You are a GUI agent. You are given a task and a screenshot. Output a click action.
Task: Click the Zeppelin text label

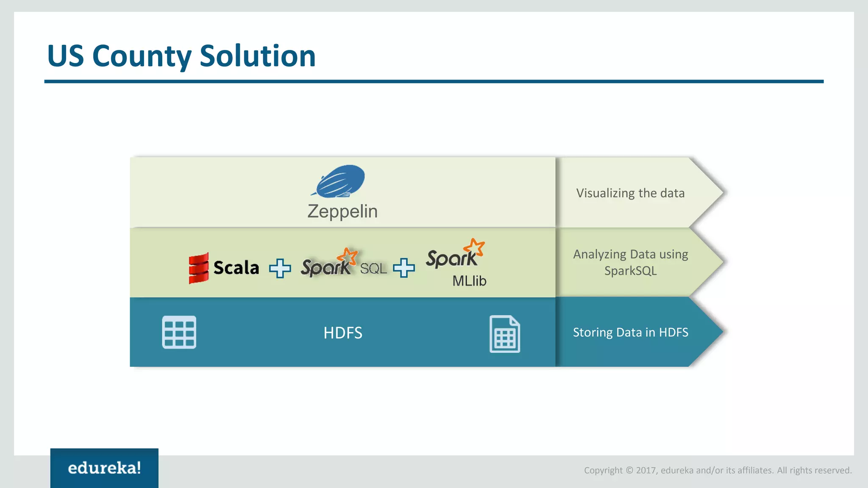(x=342, y=211)
